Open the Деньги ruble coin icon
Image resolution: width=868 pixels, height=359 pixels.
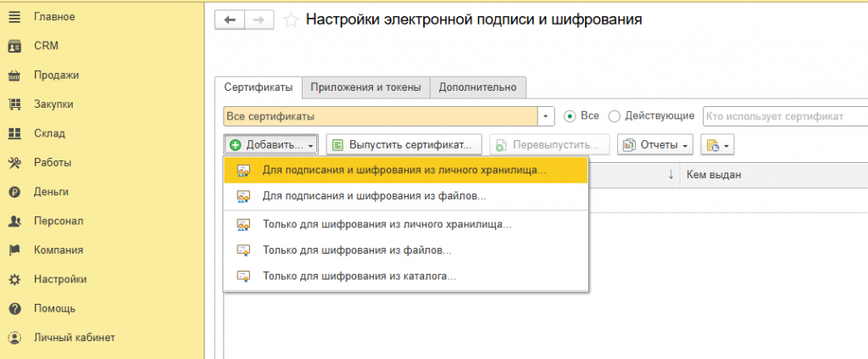point(15,193)
